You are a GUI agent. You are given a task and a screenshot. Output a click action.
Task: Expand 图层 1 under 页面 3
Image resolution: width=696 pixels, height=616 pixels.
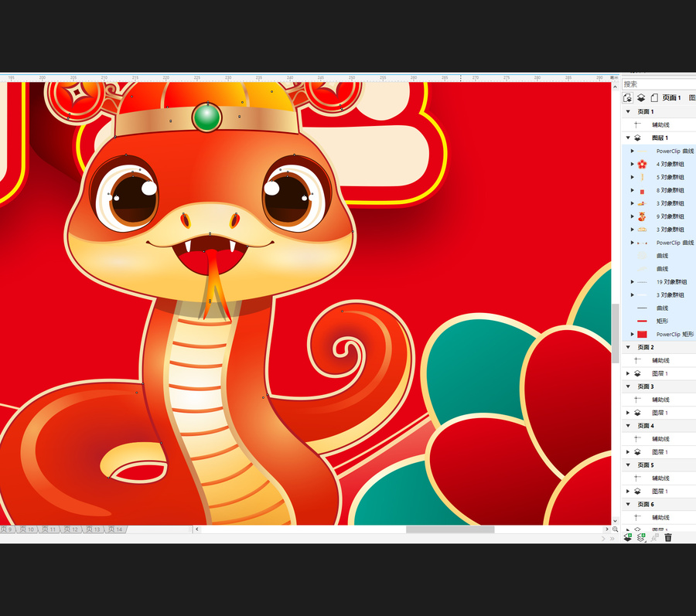point(628,413)
